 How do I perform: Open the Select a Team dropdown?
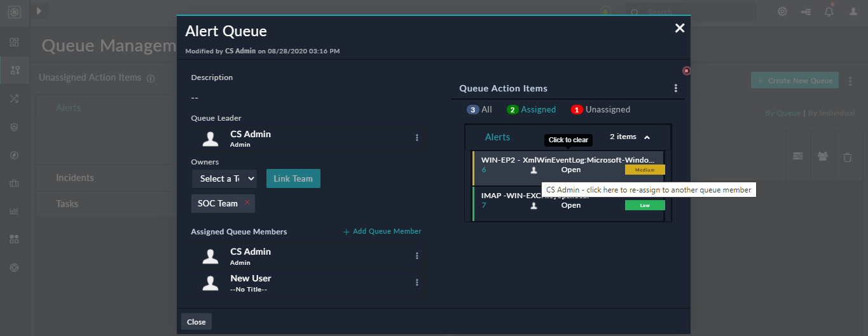(x=224, y=178)
